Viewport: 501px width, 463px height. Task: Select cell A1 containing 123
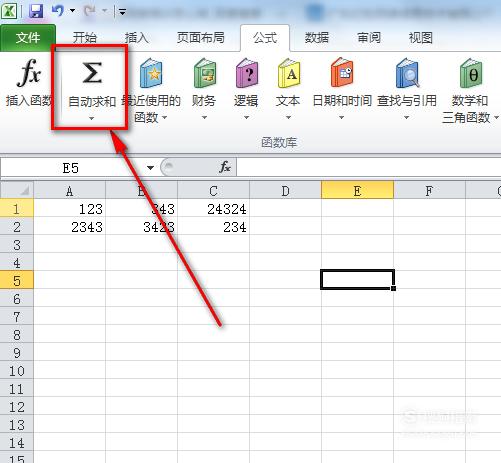pos(69,209)
